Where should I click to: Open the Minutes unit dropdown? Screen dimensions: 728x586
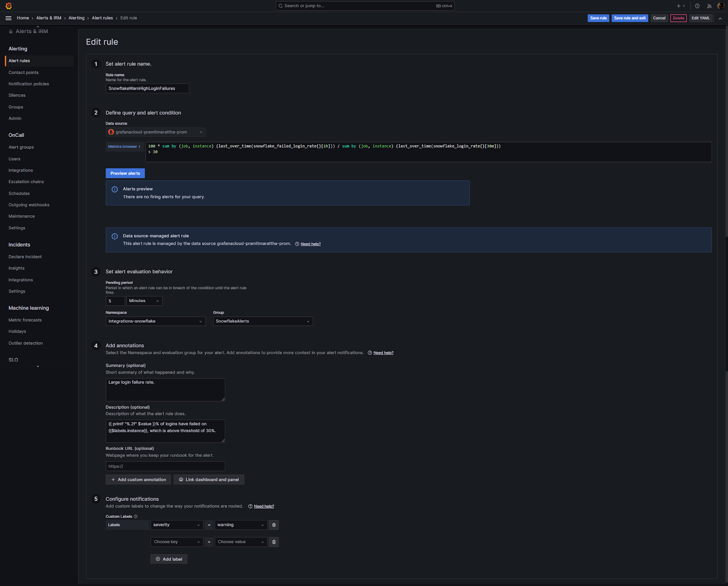144,301
